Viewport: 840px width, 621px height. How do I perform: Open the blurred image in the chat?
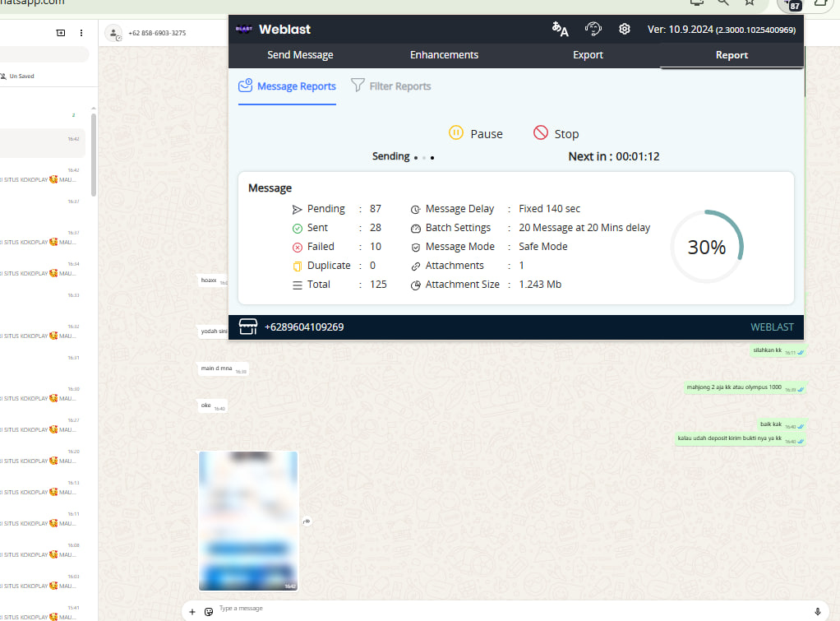248,521
